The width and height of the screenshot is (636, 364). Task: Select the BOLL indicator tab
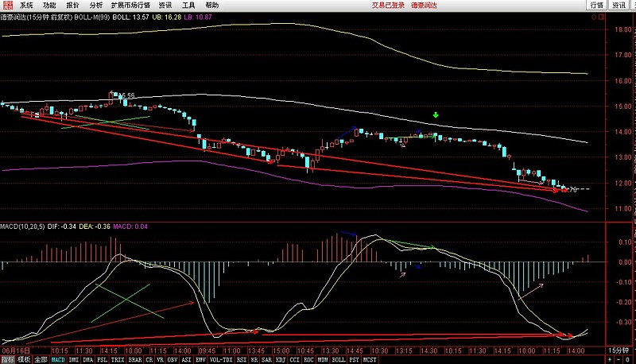(x=339, y=359)
